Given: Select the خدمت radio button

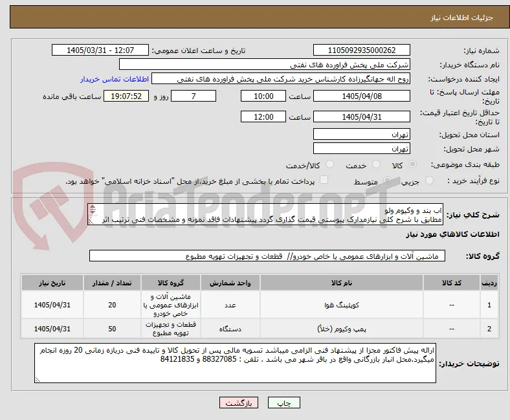Looking at the screenshot, I should [x=376, y=164].
